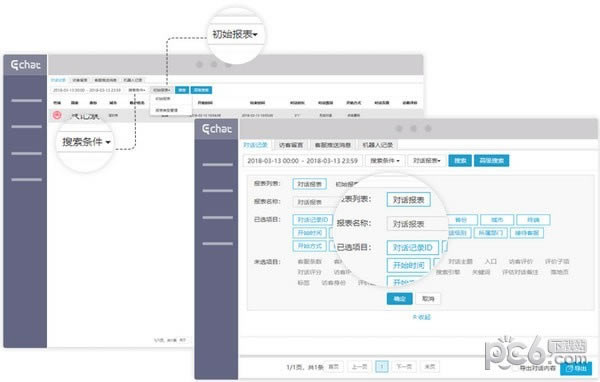The image size is (600, 382).
Task: Confirm with the blue 确定 button
Action: pos(399,299)
